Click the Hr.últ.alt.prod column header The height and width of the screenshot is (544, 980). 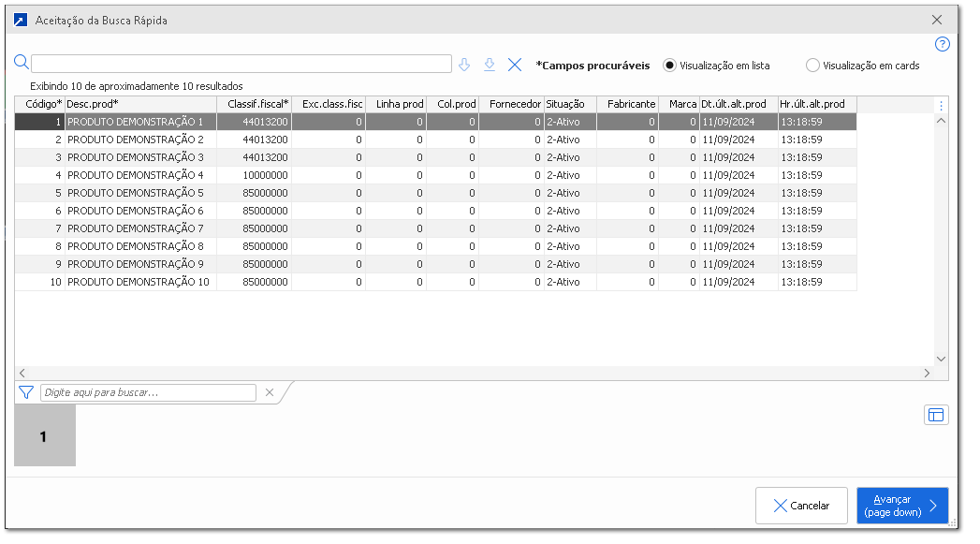tap(817, 105)
